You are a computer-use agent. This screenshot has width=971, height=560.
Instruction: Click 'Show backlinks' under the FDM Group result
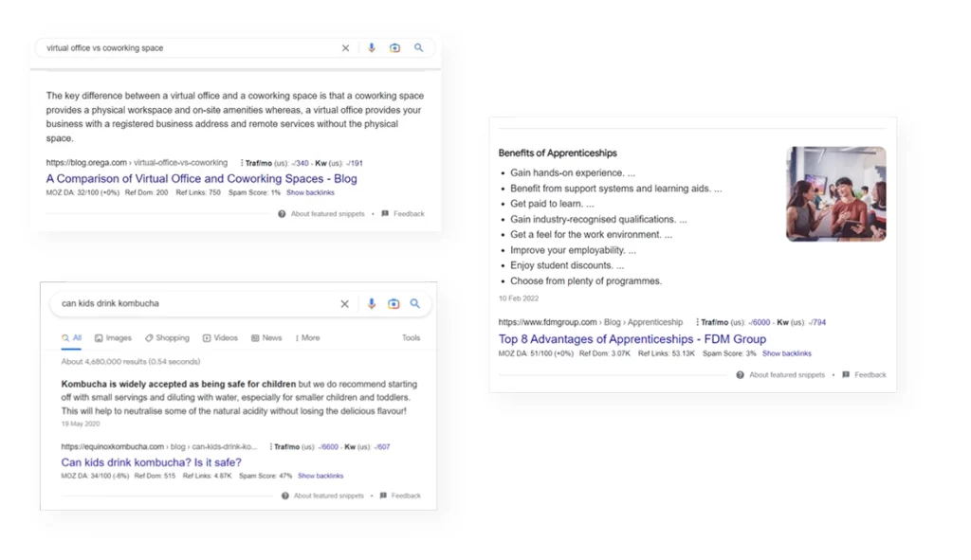tap(786, 353)
